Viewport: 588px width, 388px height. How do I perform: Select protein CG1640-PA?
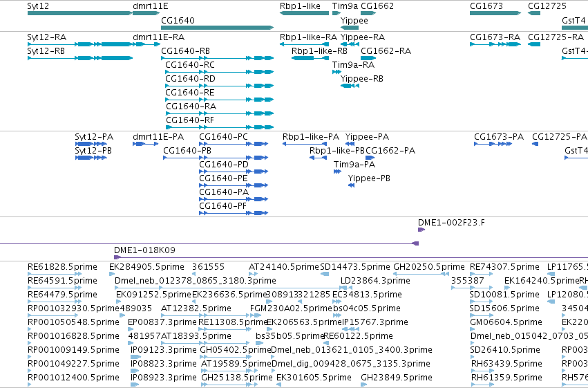click(234, 199)
